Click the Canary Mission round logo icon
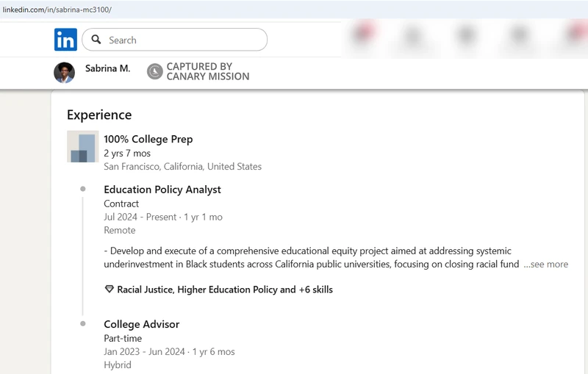This screenshot has height=374, width=588. tap(154, 71)
